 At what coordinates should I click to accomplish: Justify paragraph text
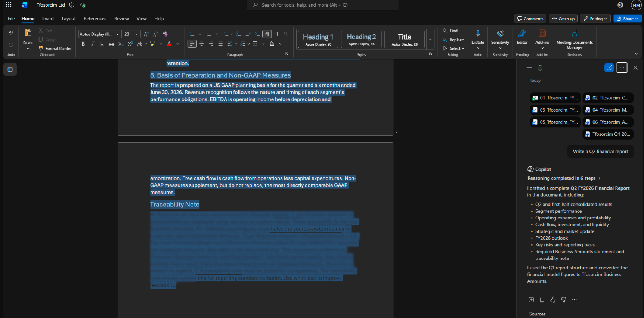pyautogui.click(x=220, y=44)
